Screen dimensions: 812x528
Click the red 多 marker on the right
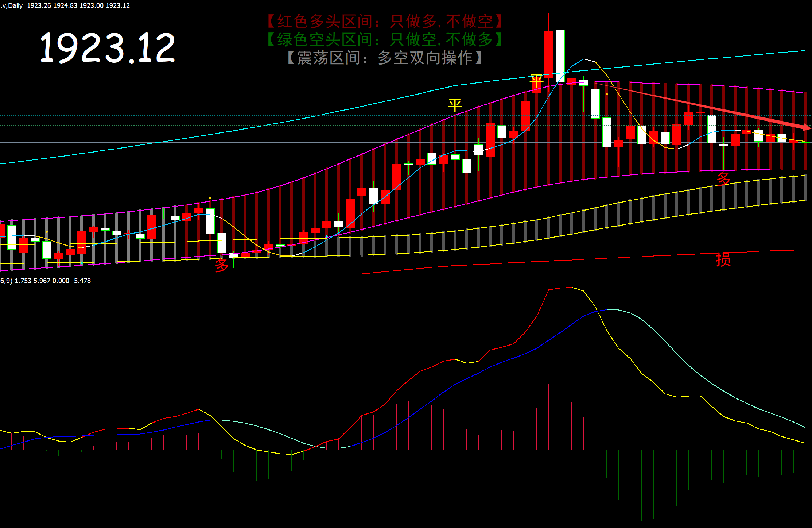point(723,179)
